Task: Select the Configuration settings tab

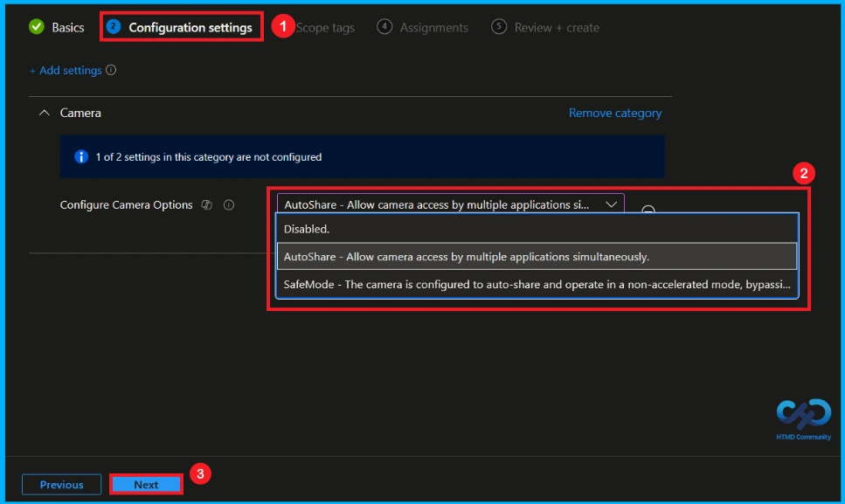Action: (x=180, y=27)
